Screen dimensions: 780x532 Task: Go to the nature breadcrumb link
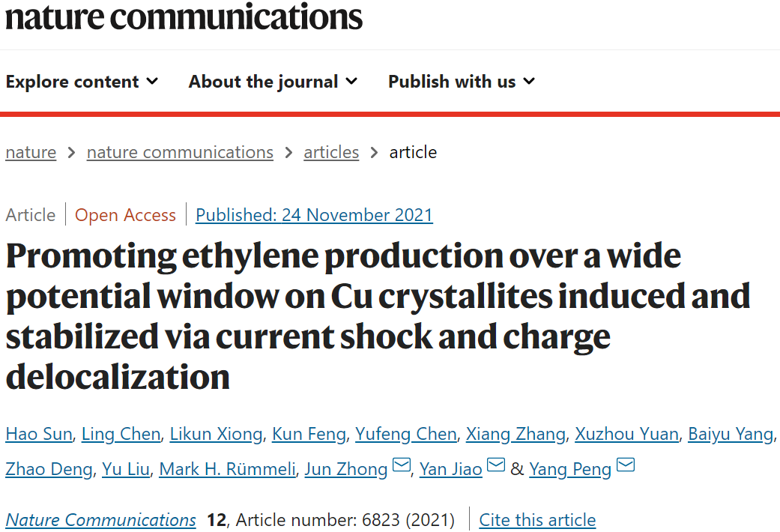pos(31,152)
